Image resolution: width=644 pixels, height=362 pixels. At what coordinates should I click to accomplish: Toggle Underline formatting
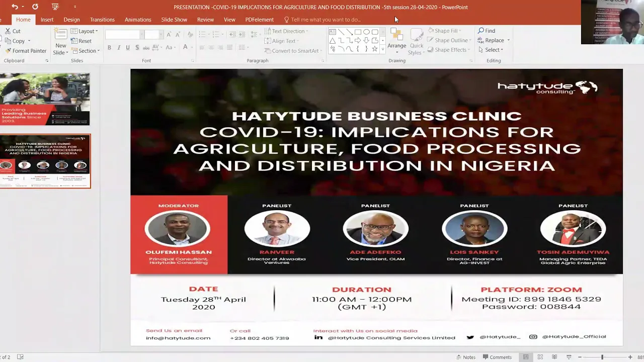point(128,47)
